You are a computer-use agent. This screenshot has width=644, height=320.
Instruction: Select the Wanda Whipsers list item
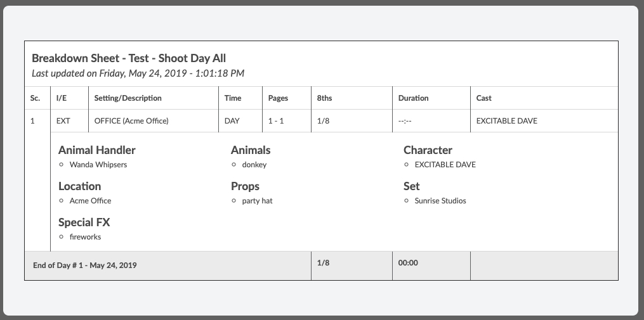tap(98, 165)
